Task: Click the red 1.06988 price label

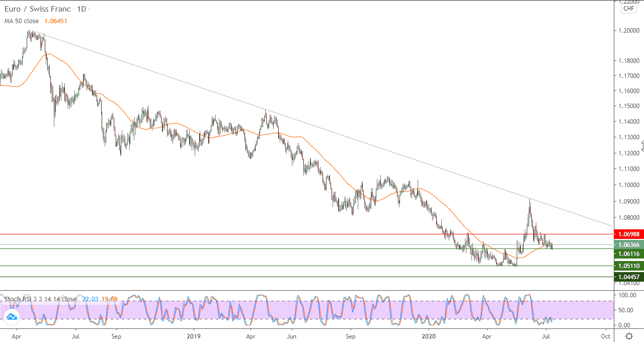Action: (628, 234)
